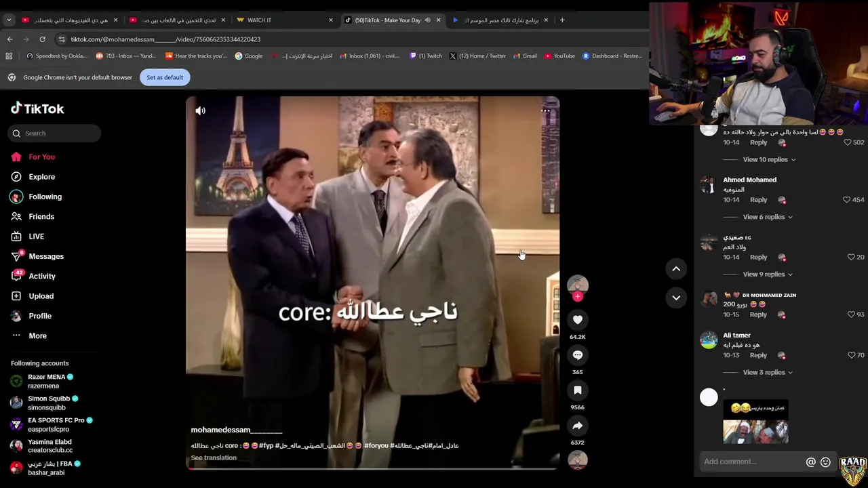Image resolution: width=868 pixels, height=488 pixels.
Task: Click the Add comment field
Action: (x=751, y=462)
